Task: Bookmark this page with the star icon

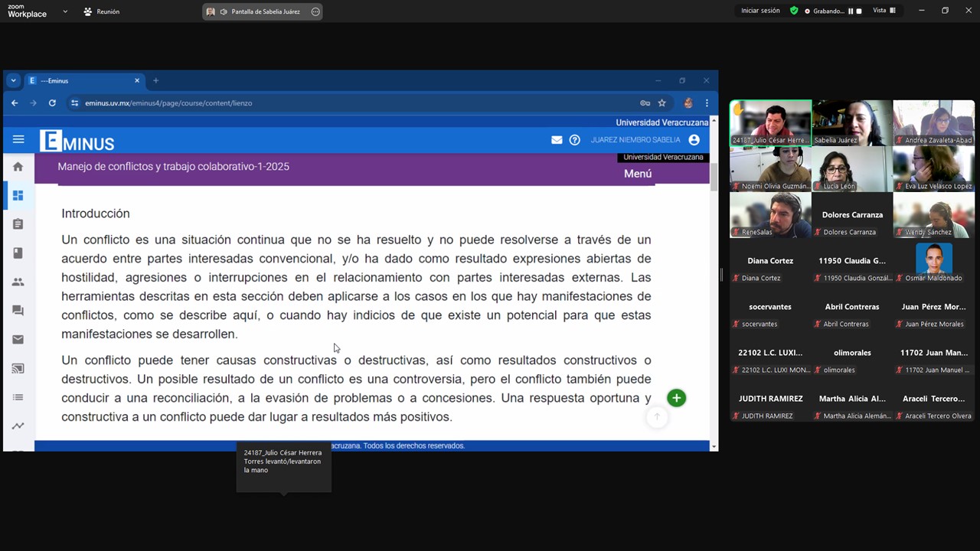Action: point(662,103)
